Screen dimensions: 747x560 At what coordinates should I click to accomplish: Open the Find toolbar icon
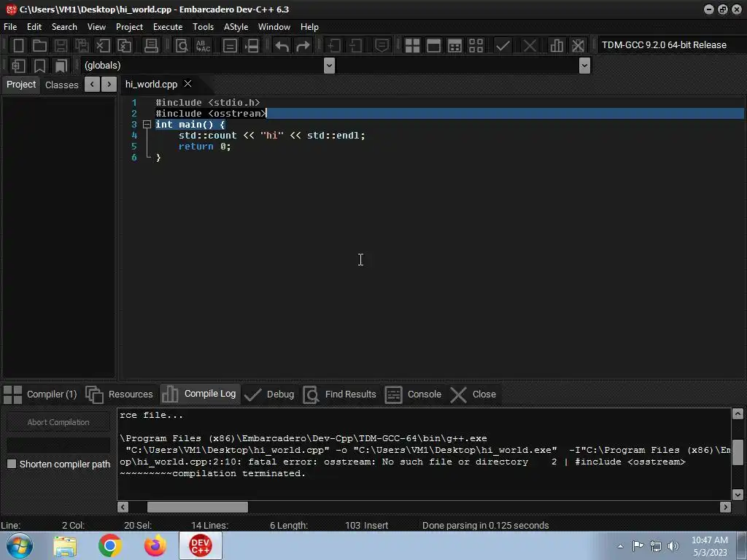pyautogui.click(x=182, y=46)
